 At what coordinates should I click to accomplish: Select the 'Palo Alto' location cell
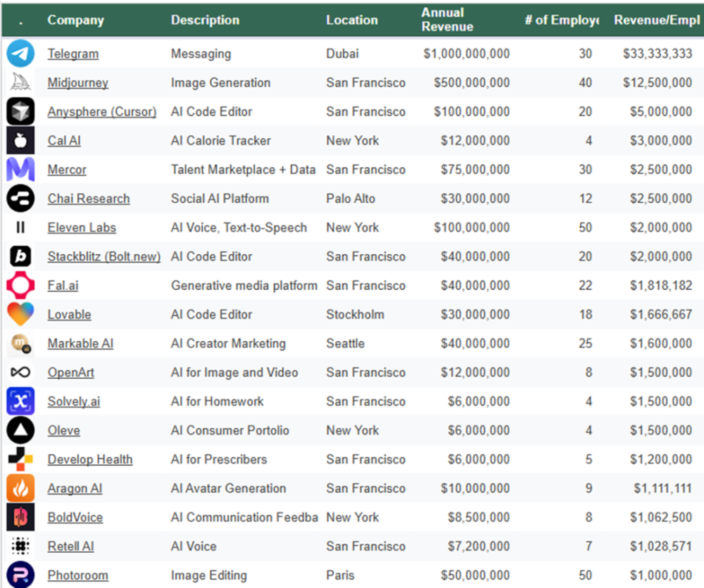(x=351, y=199)
